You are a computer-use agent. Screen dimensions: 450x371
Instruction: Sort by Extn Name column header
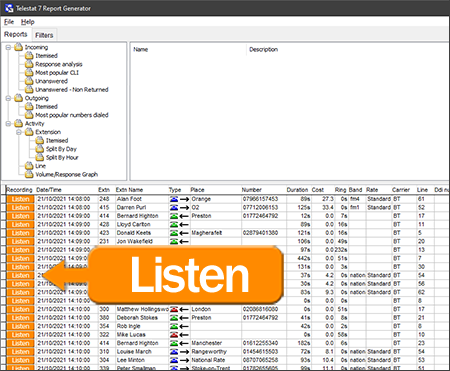point(141,190)
